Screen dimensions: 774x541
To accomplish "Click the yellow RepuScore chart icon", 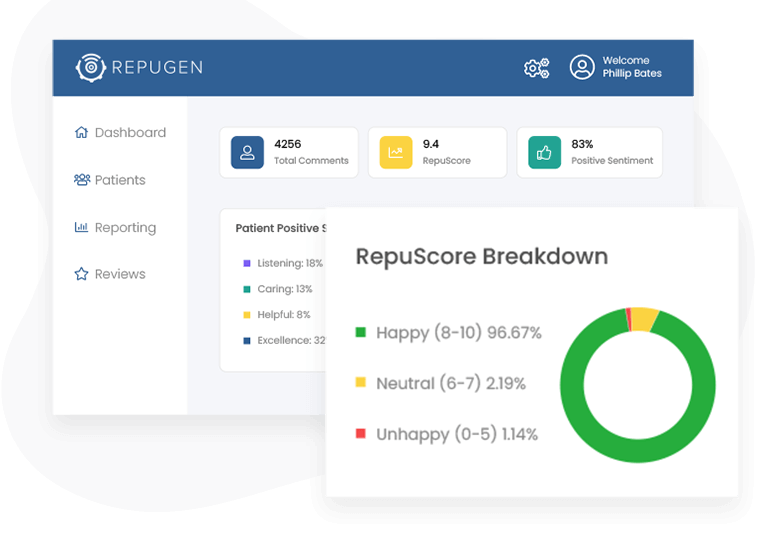I will pyautogui.click(x=396, y=153).
